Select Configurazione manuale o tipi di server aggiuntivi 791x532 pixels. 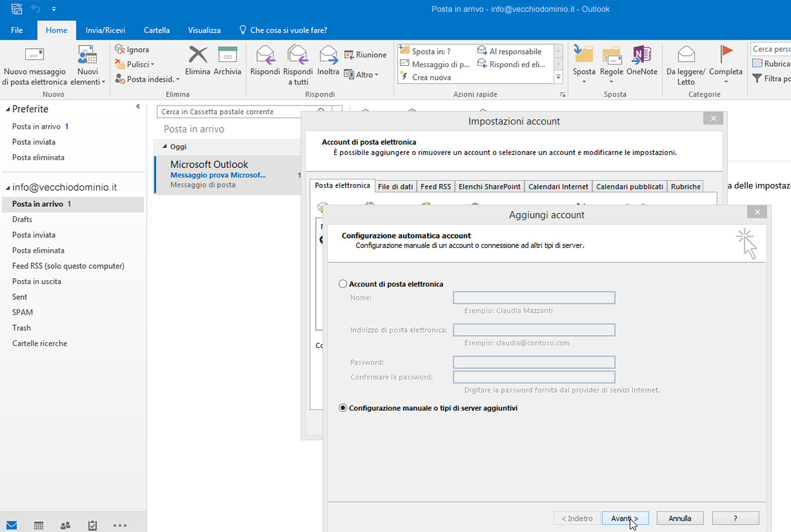tap(343, 408)
